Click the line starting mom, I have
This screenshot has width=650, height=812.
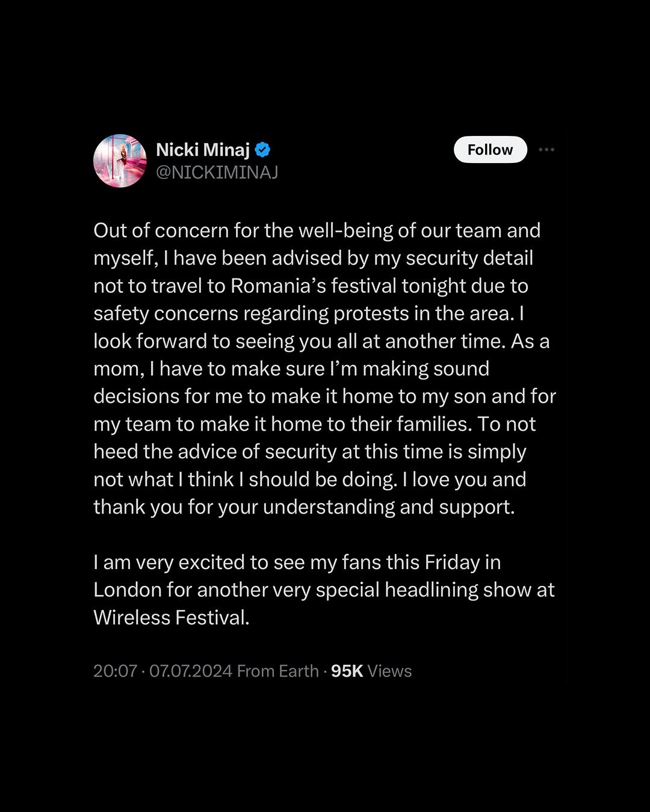coord(291,369)
